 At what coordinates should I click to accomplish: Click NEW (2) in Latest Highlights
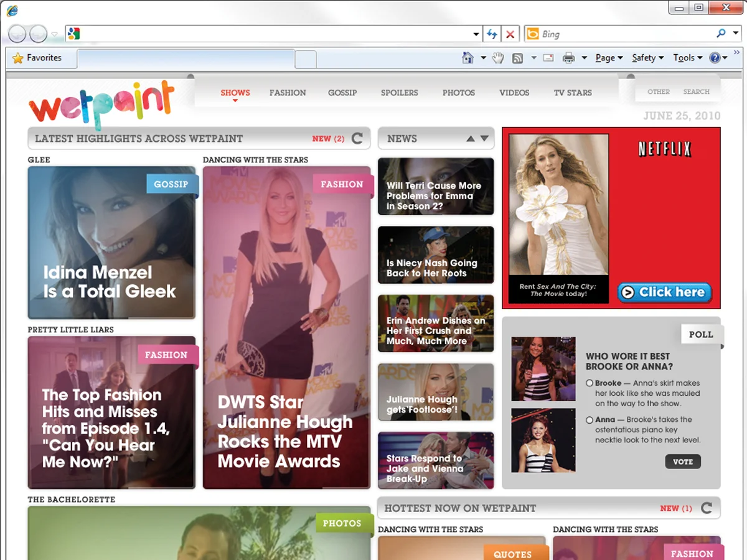click(328, 139)
